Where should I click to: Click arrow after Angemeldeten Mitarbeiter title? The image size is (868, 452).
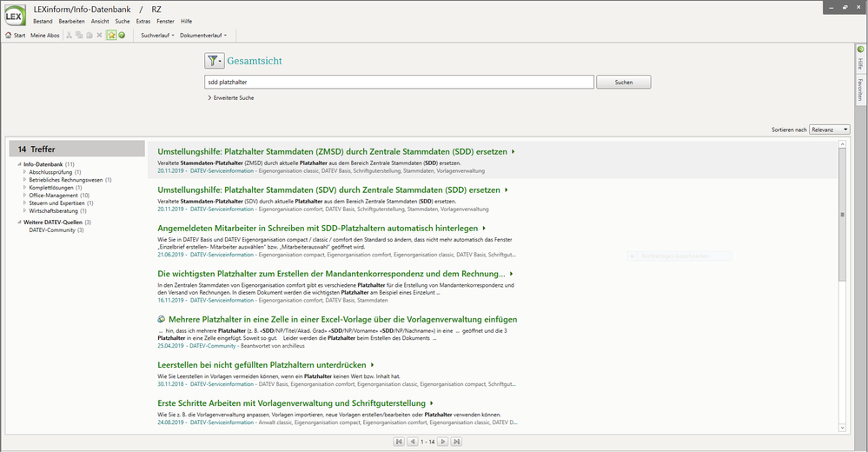point(484,228)
